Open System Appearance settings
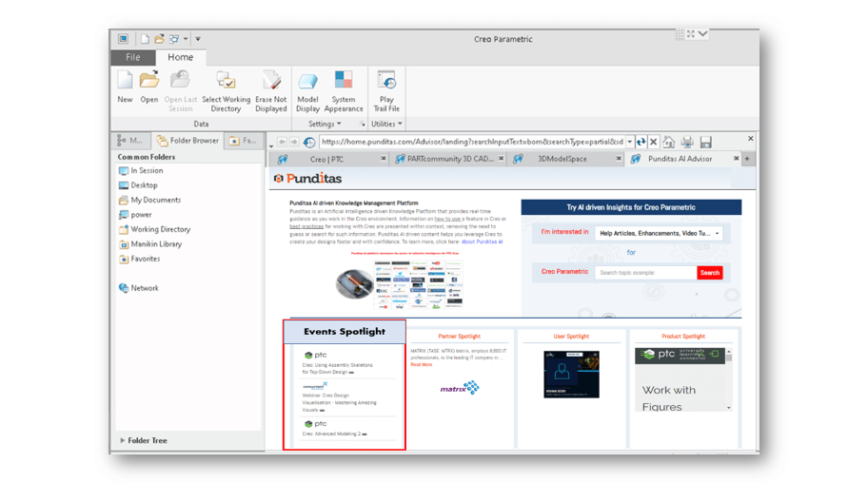Viewport: 868px width, 483px height. coord(344,83)
